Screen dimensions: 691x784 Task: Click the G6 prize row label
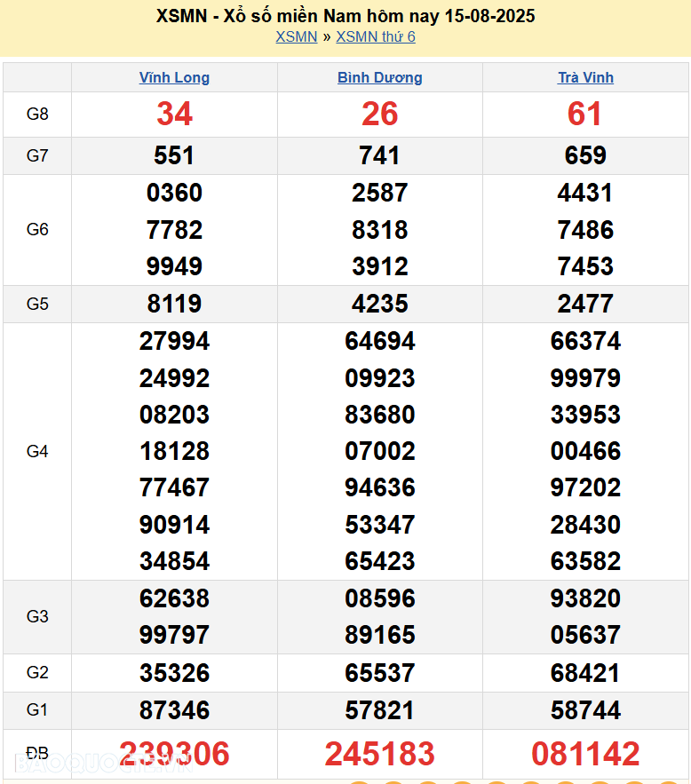(x=37, y=230)
